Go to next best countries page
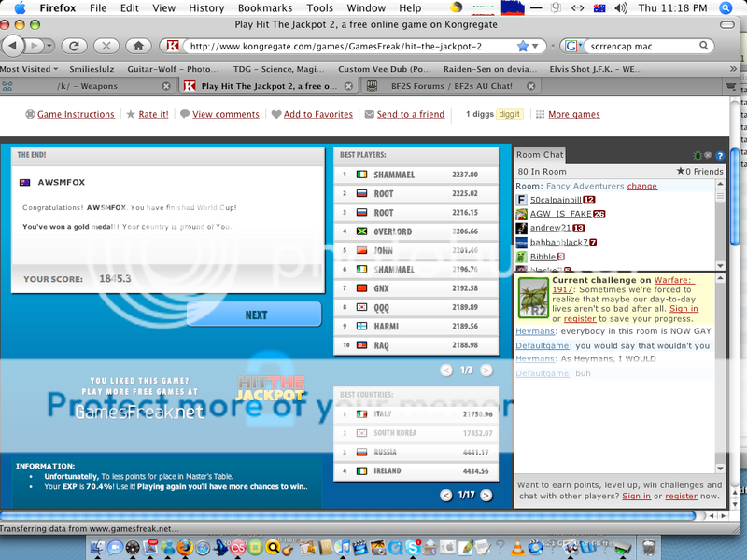Image resolution: width=747 pixels, height=560 pixels. [486, 496]
